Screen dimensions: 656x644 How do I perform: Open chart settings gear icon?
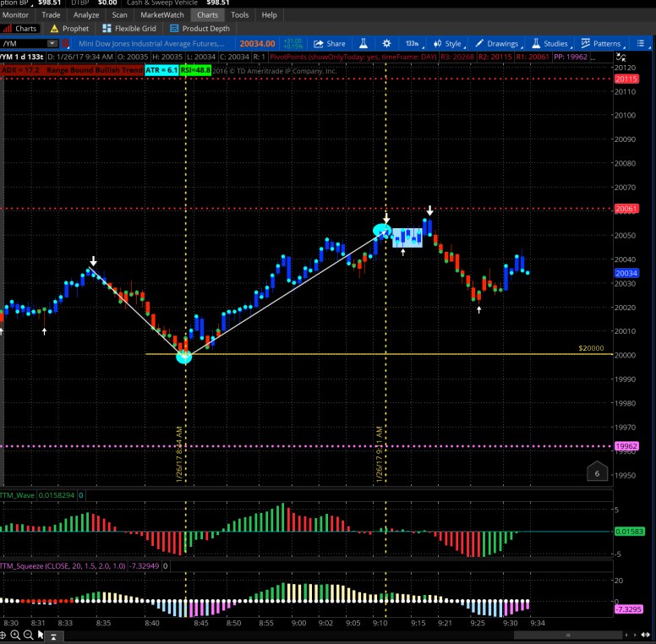(386, 43)
